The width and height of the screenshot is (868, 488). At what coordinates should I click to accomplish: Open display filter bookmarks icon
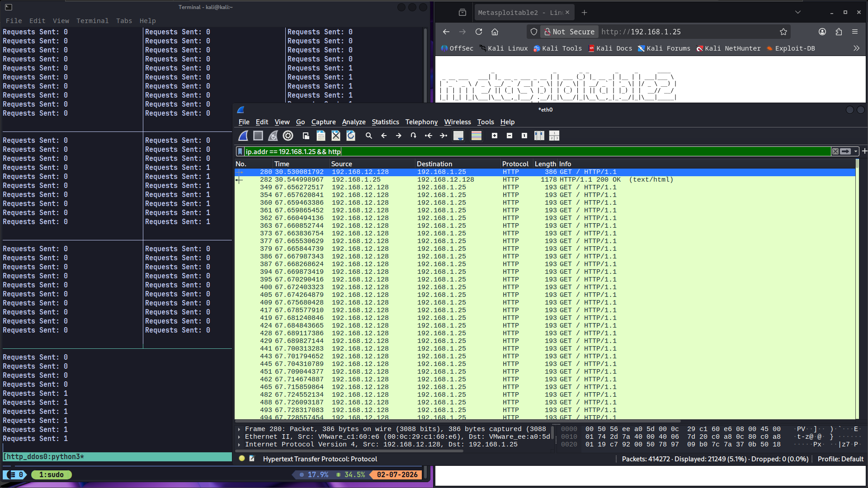[x=240, y=152]
